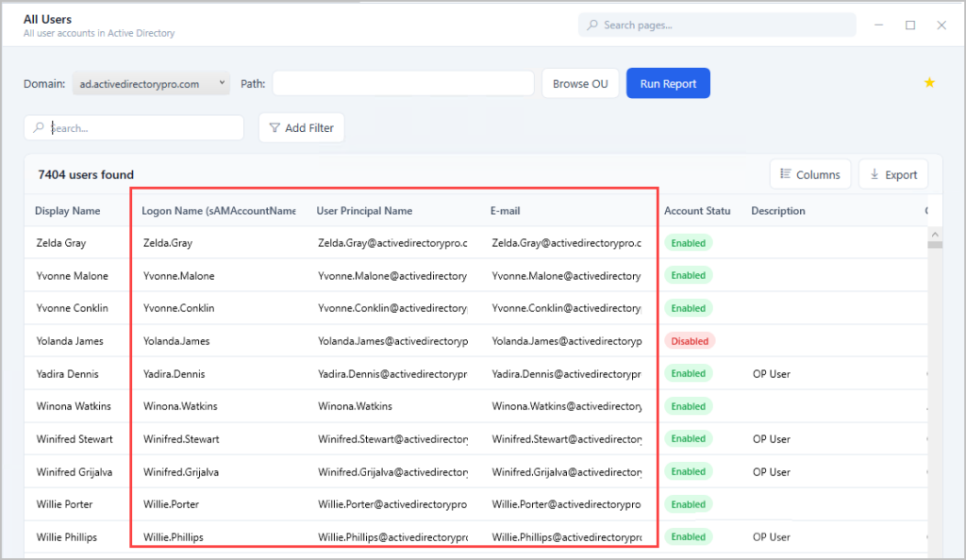
Task: Open the Add Filter button
Action: click(301, 127)
